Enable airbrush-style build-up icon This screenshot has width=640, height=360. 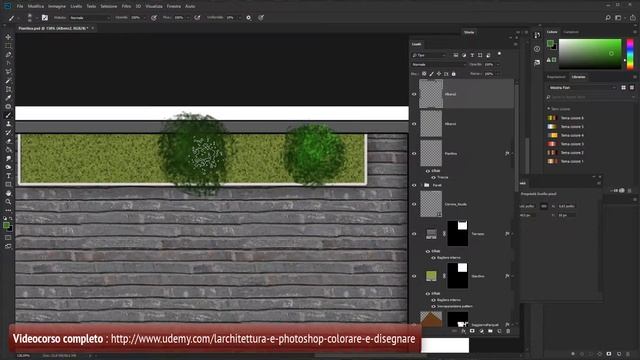[x=198, y=18]
